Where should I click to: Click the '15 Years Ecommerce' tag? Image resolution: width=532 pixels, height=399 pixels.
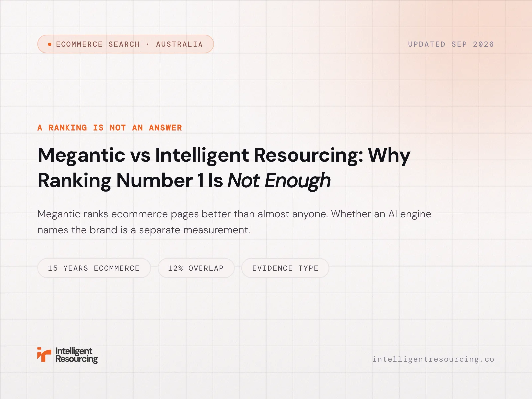(94, 268)
